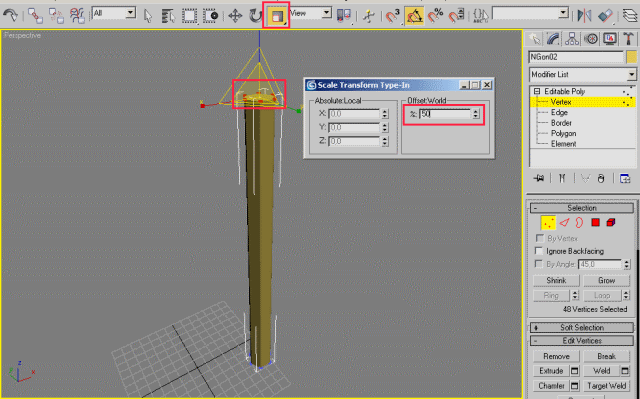Toggle Window/Crossing selection mode
The height and width of the screenshot is (399, 640).
(211, 16)
